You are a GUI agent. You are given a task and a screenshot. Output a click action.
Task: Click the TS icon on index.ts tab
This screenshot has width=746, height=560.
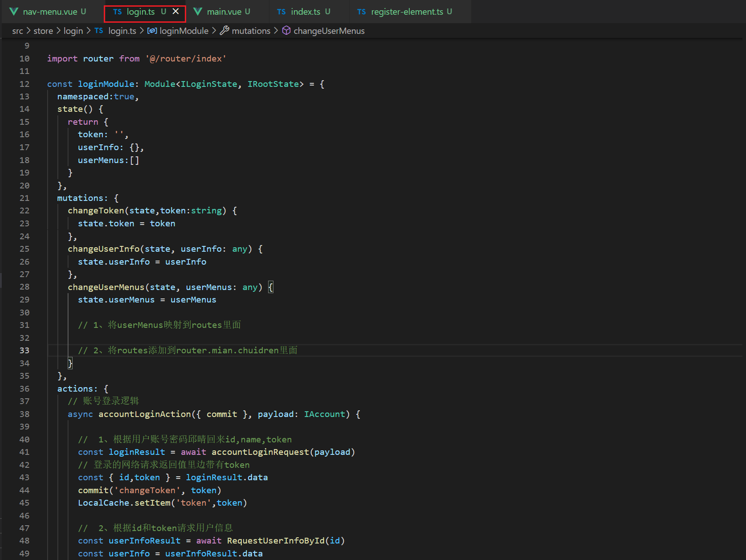[x=281, y=12]
